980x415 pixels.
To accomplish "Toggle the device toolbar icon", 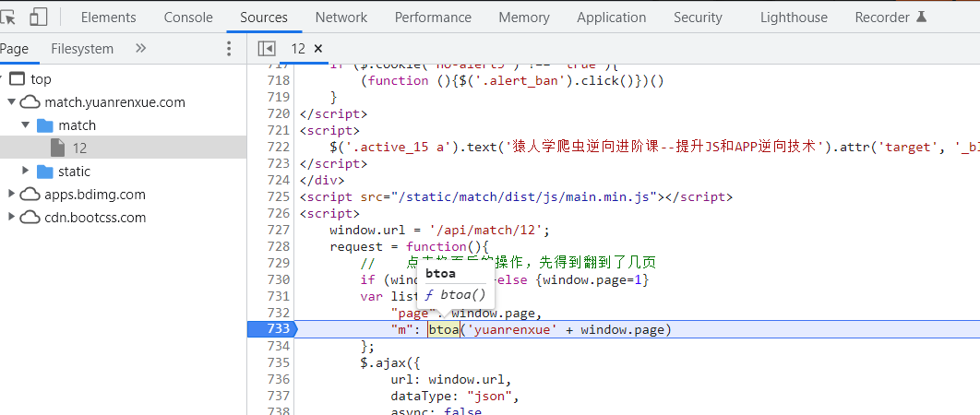I will (x=38, y=18).
